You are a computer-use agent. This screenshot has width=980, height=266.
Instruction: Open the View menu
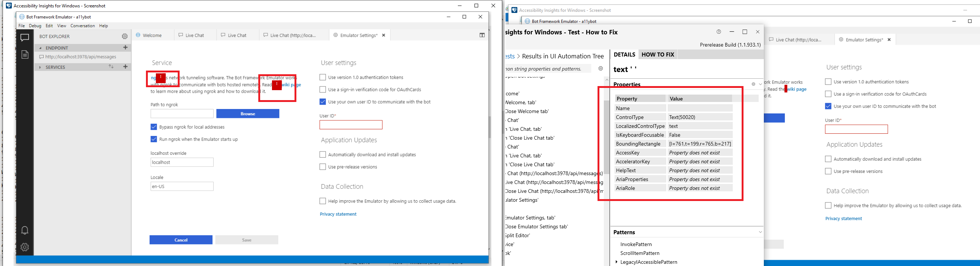click(x=62, y=26)
